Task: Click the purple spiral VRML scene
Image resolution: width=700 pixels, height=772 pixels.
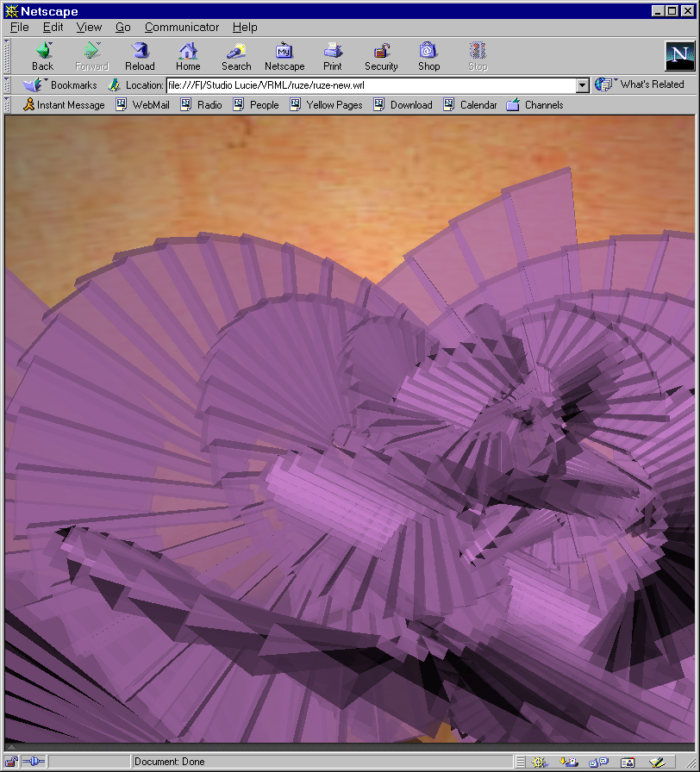Action: coord(350,428)
